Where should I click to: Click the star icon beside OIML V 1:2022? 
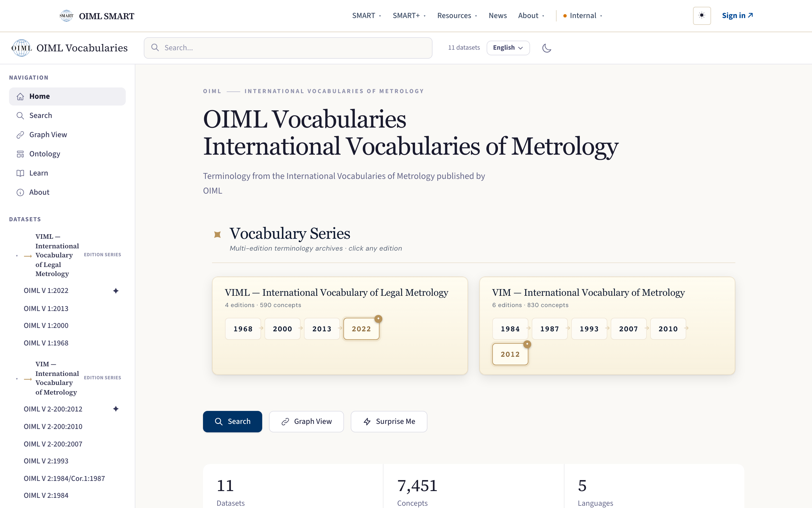(116, 291)
